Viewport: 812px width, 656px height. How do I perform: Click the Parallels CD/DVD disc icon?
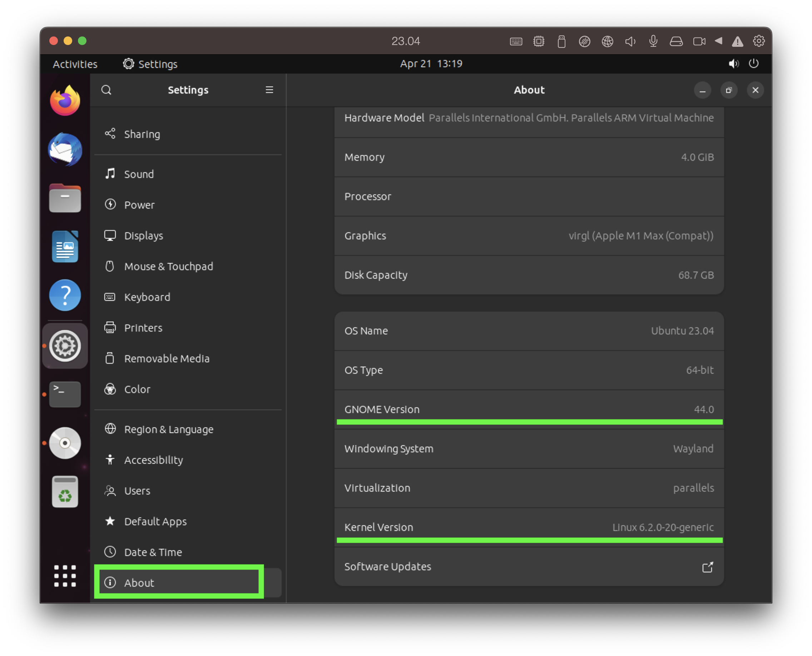point(584,41)
